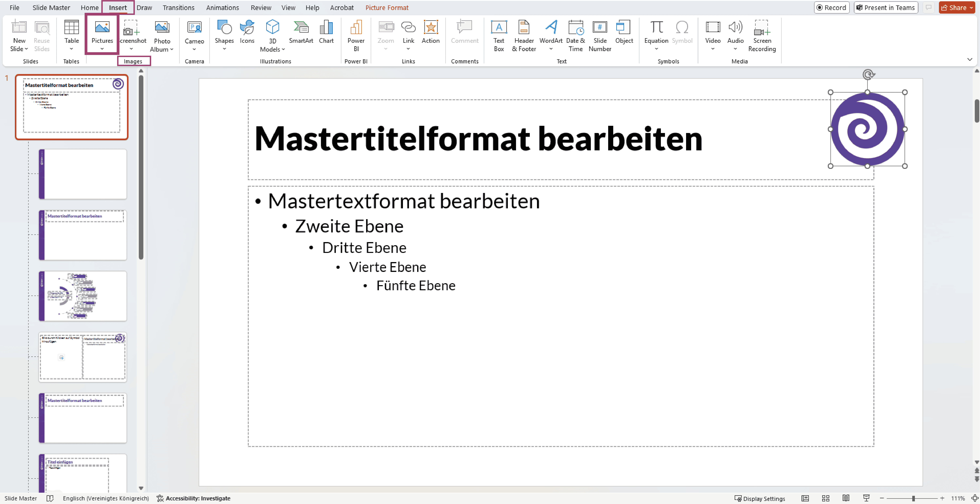Collapse the ribbon with the chevron
Image resolution: width=980 pixels, height=504 pixels.
pos(969,59)
